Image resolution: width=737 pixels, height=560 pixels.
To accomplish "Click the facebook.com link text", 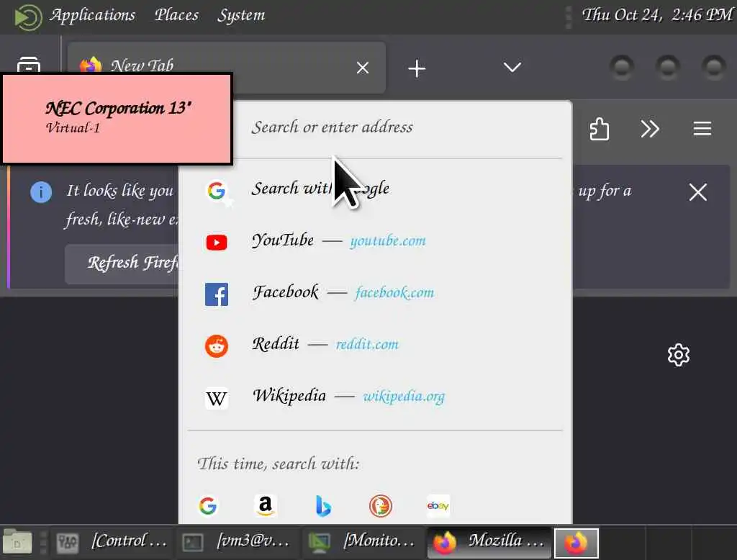I will tap(394, 292).
